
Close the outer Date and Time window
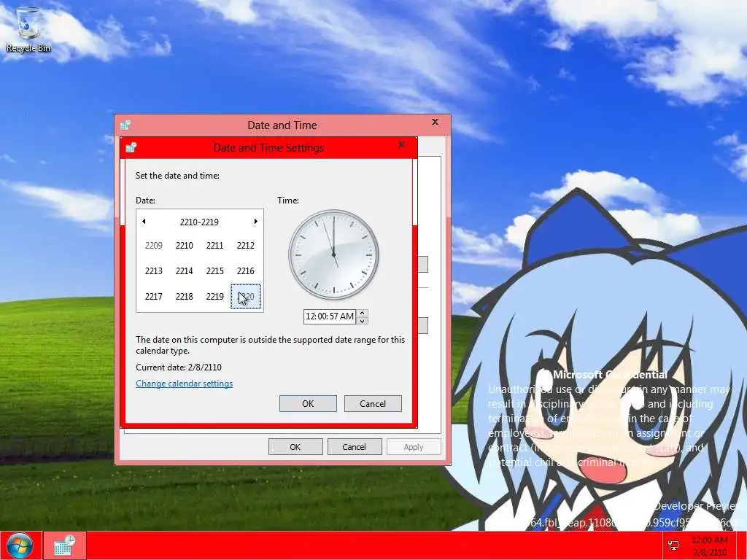pos(435,122)
